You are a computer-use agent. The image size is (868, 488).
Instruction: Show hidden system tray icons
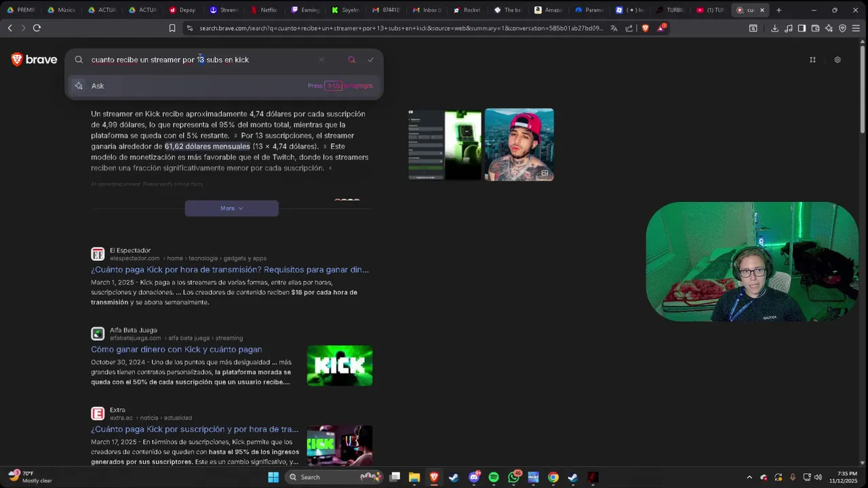[x=749, y=477]
